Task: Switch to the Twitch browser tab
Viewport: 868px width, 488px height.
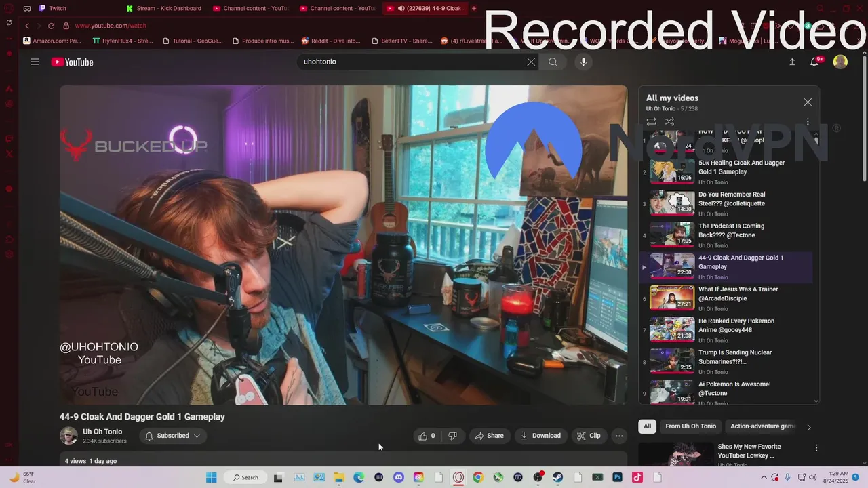Action: point(58,8)
